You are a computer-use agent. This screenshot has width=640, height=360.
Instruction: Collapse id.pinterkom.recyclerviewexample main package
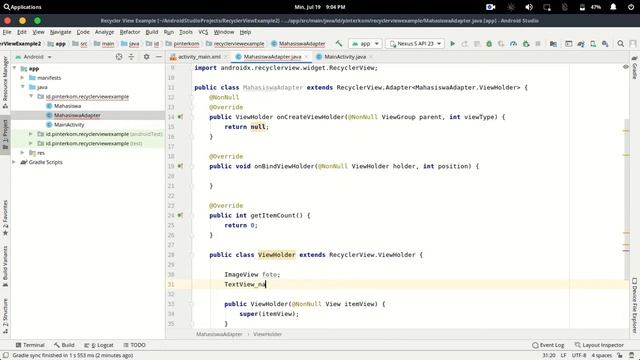(31, 96)
